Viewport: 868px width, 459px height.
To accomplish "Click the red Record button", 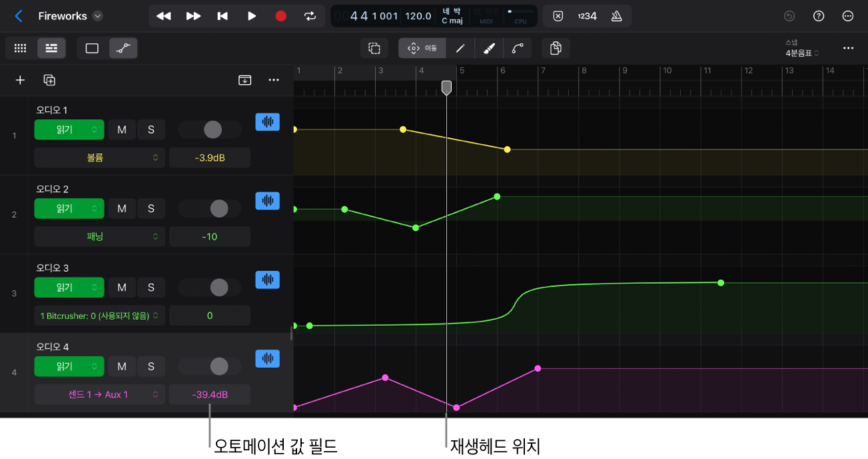I will (280, 16).
